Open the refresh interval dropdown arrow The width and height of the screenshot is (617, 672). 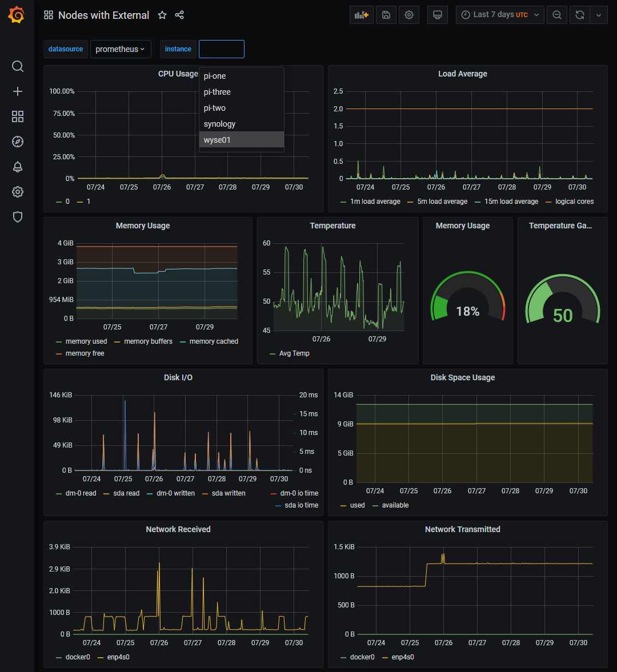click(598, 15)
